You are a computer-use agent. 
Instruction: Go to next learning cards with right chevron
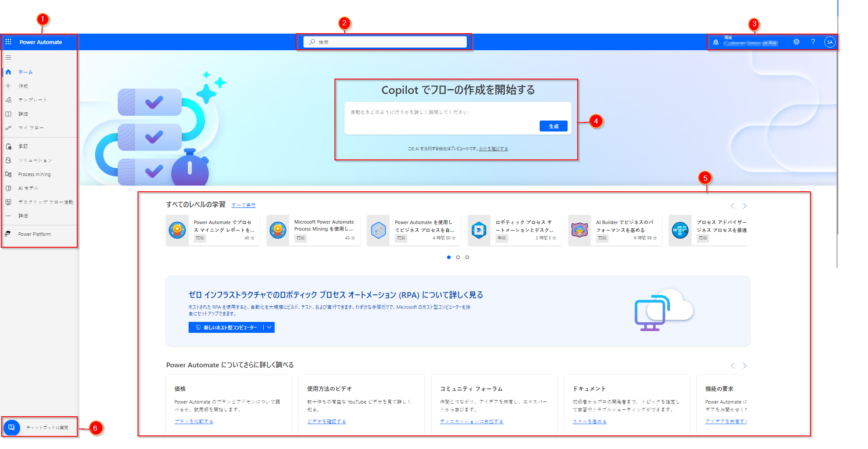pos(745,206)
